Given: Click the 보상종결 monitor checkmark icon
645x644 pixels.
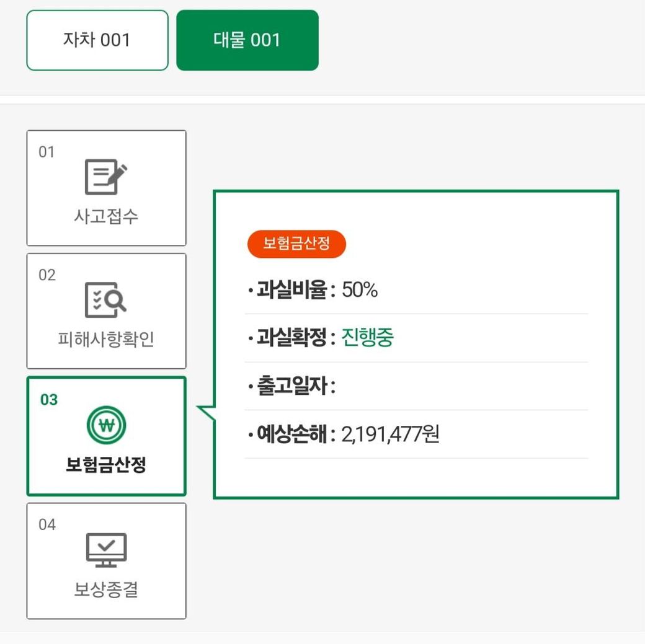Looking at the screenshot, I should click(106, 550).
